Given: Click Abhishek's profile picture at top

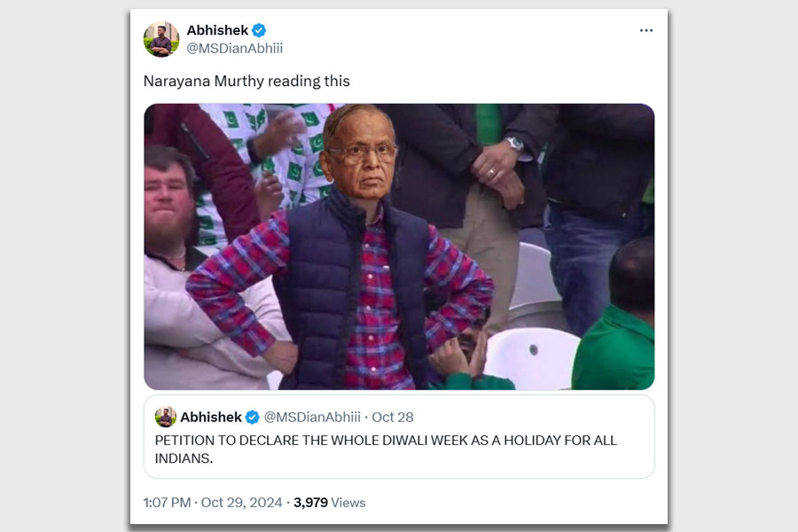Looking at the screenshot, I should coord(161,40).
